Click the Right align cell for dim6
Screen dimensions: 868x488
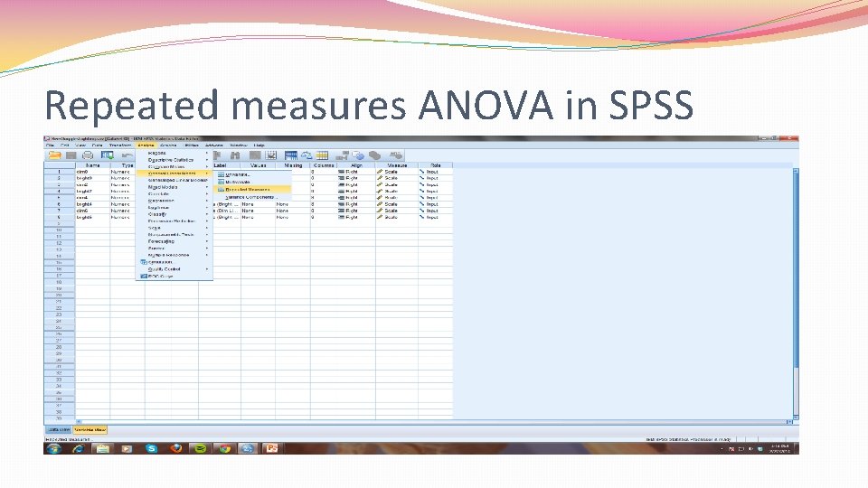(356, 211)
